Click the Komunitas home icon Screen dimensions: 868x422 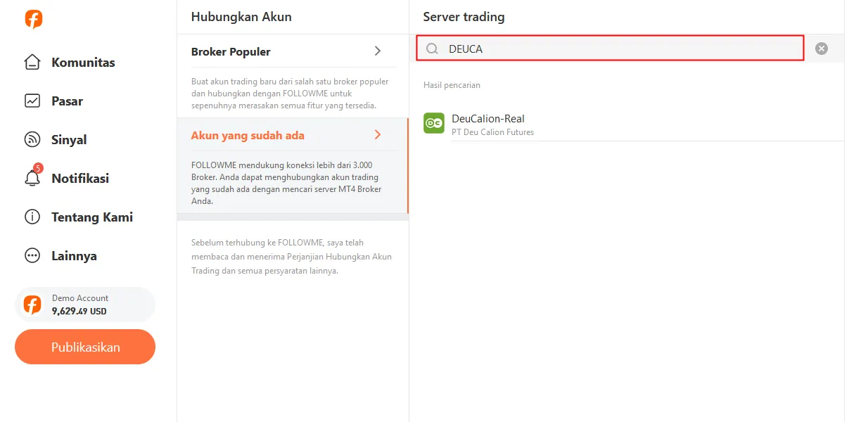pyautogui.click(x=32, y=62)
